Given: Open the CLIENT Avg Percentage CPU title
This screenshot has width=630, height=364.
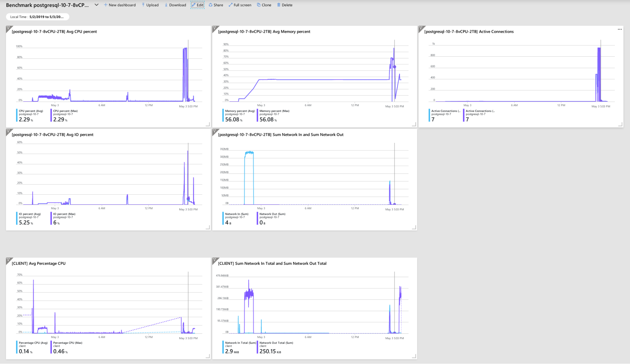Looking at the screenshot, I should [39, 263].
